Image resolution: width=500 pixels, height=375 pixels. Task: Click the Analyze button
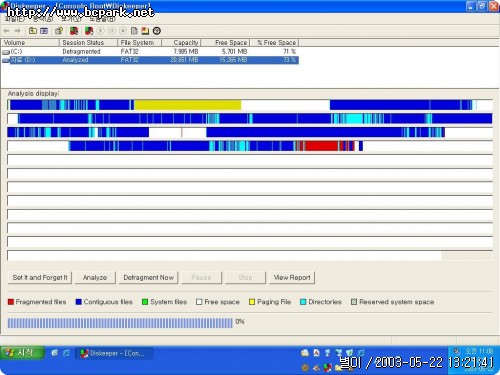point(95,277)
